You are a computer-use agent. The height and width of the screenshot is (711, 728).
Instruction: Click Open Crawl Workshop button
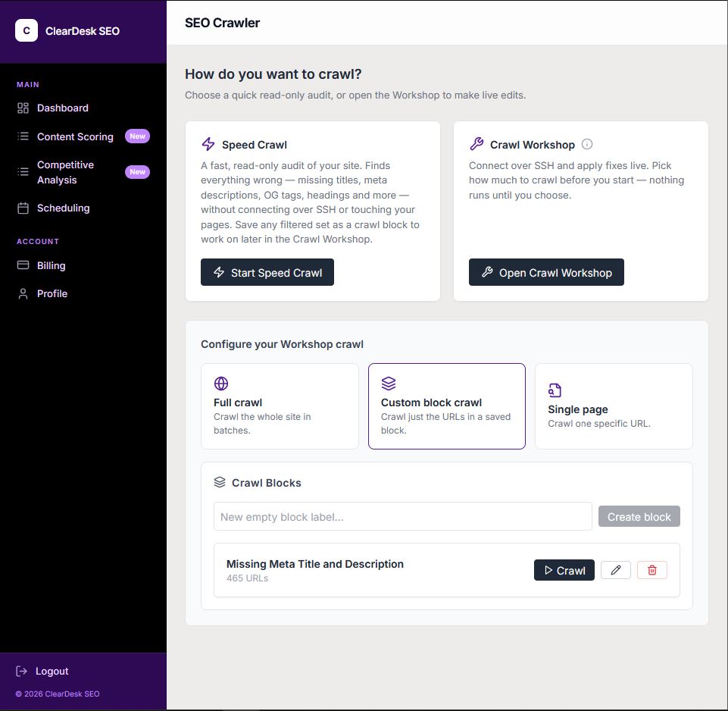546,272
